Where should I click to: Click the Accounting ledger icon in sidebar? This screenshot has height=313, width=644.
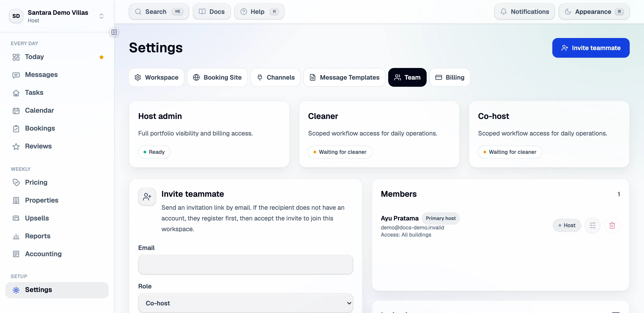pos(16,254)
